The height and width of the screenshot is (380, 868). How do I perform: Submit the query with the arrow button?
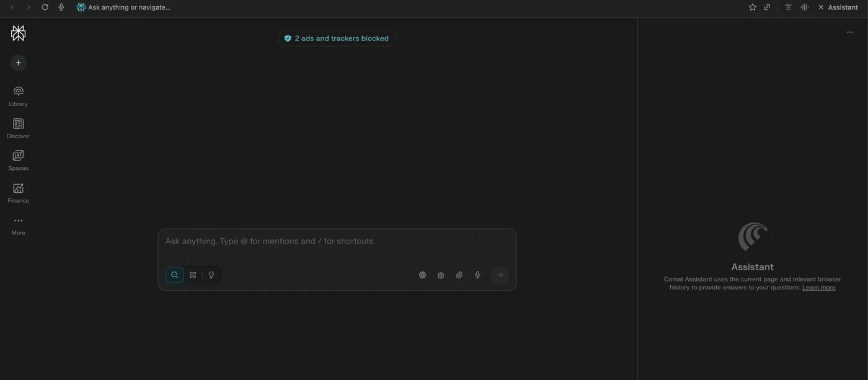500,275
